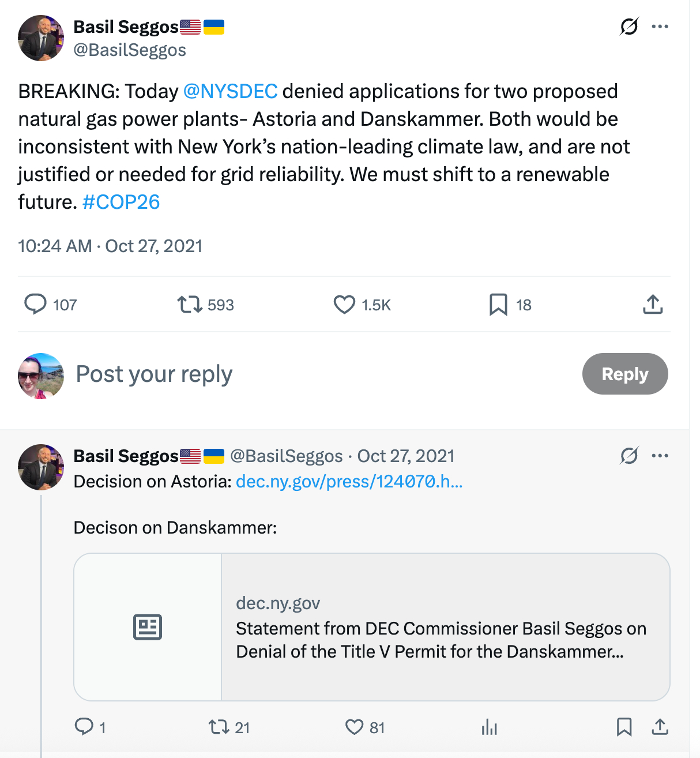Like the threaded reply with 81 likes
The height and width of the screenshot is (758, 700).
pyautogui.click(x=354, y=727)
